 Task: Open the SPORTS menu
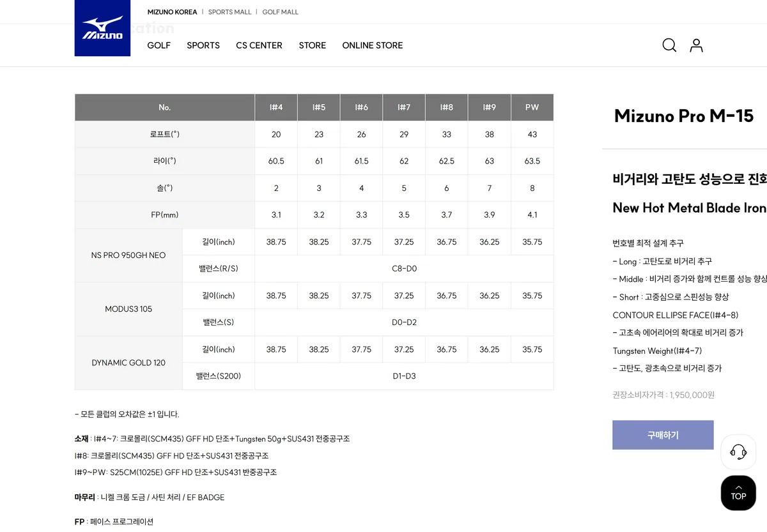[x=203, y=45]
